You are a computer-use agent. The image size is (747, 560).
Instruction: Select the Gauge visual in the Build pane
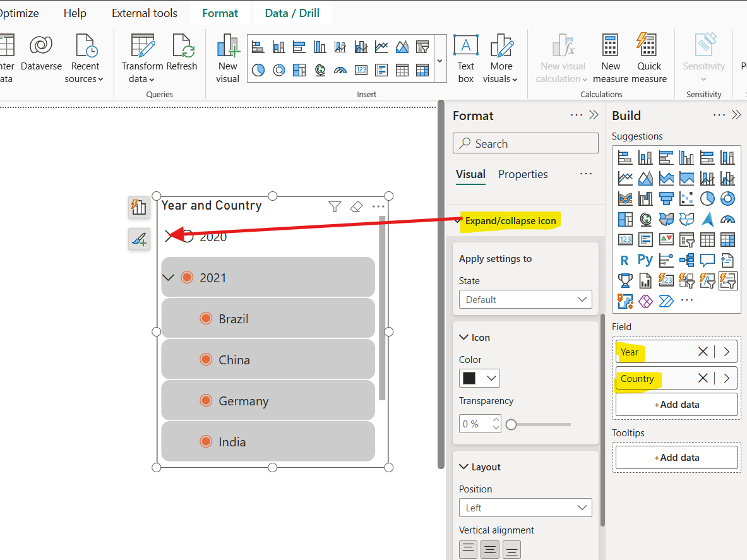click(x=727, y=219)
